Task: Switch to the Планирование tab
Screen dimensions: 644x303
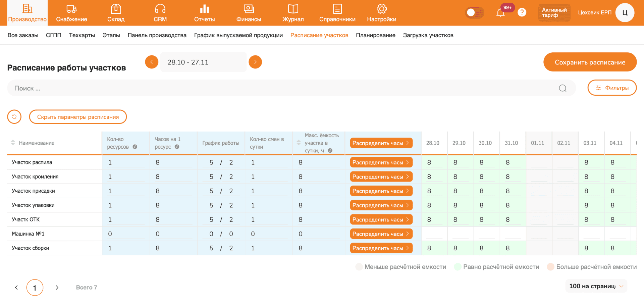Action: point(375,35)
